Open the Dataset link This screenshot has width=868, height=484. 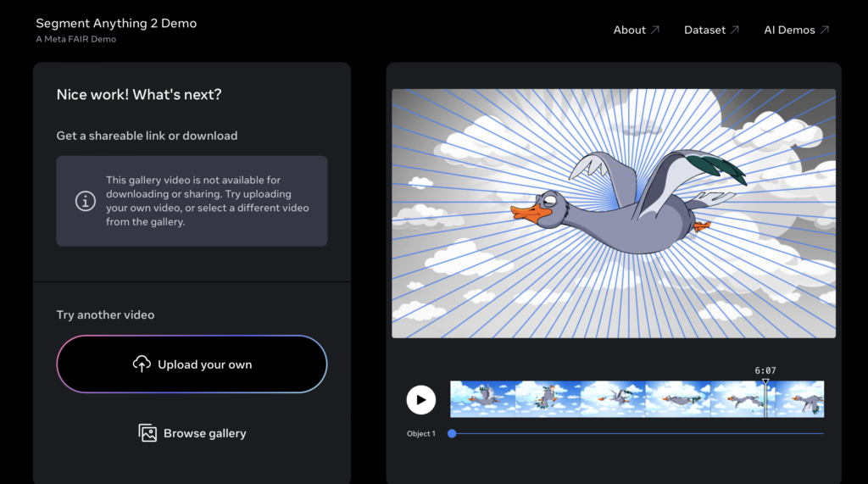pyautogui.click(x=711, y=30)
